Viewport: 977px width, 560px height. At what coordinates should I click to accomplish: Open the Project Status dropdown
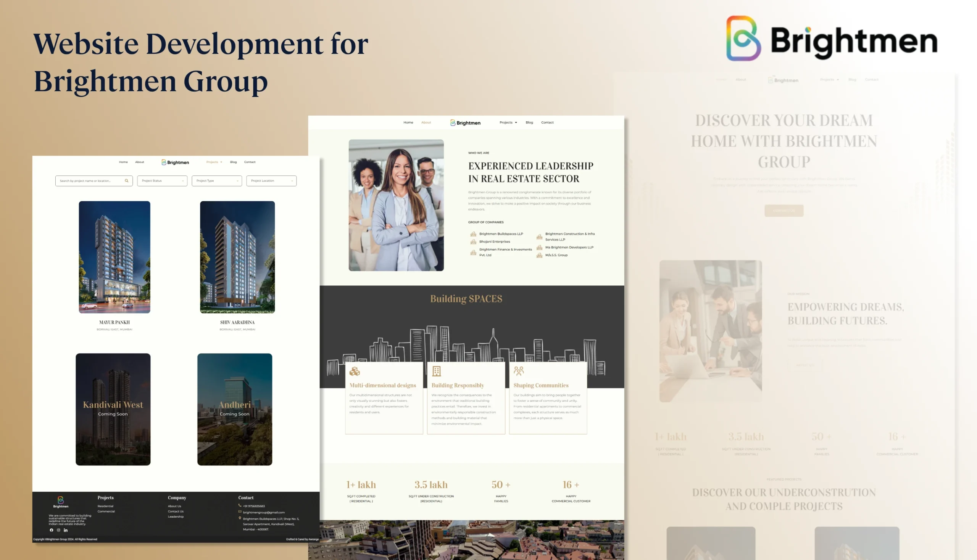[x=162, y=181]
